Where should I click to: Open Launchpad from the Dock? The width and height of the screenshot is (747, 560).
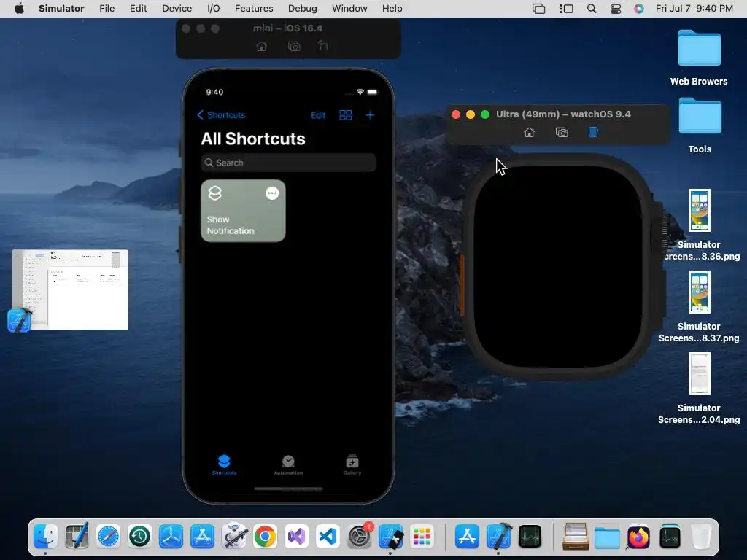[422, 537]
